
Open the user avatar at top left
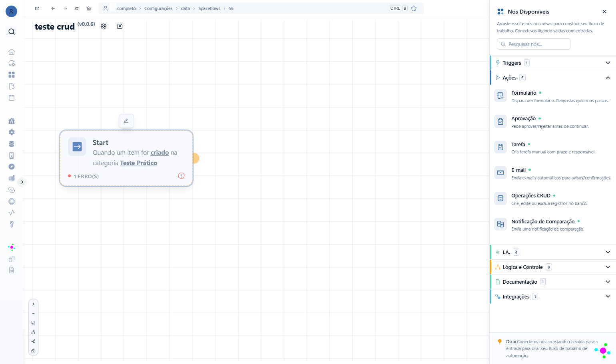[x=11, y=12]
